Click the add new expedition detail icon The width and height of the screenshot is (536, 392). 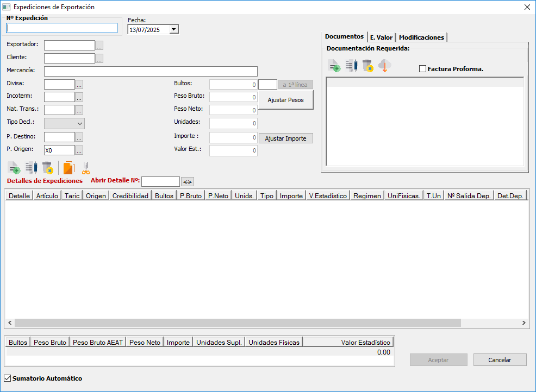14,168
